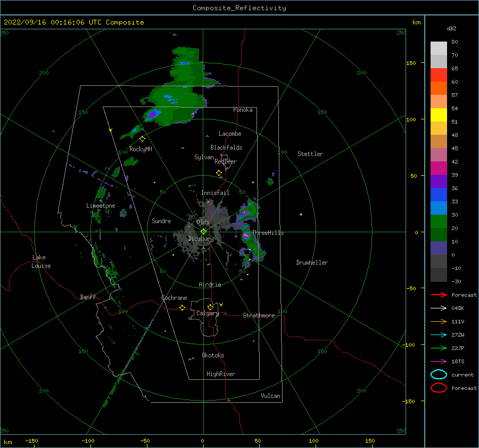Click the -150 tick on bottom axis
The height and width of the screenshot is (448, 479).
click(31, 441)
